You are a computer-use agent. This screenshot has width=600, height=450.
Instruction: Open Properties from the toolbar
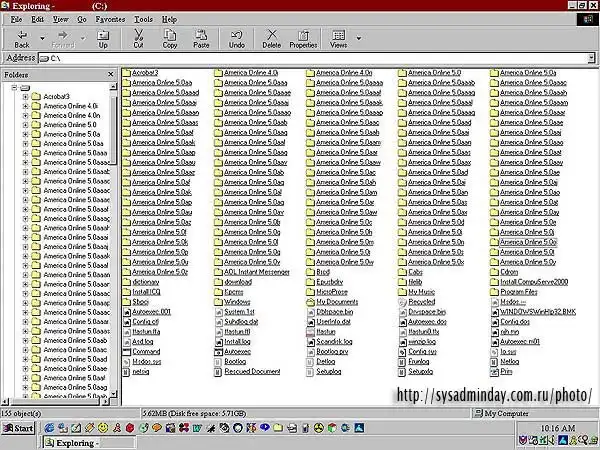coord(303,38)
